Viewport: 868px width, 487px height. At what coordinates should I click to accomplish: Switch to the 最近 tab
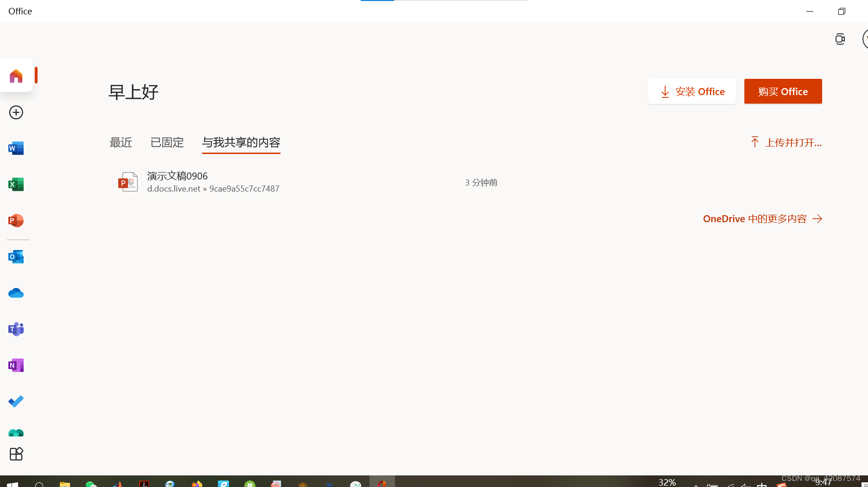coord(121,142)
